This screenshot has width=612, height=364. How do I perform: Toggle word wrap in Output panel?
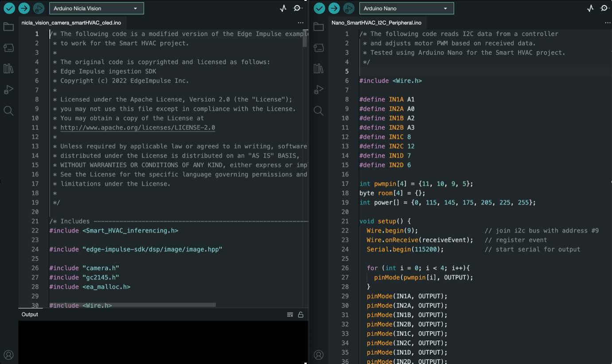pyautogui.click(x=290, y=314)
